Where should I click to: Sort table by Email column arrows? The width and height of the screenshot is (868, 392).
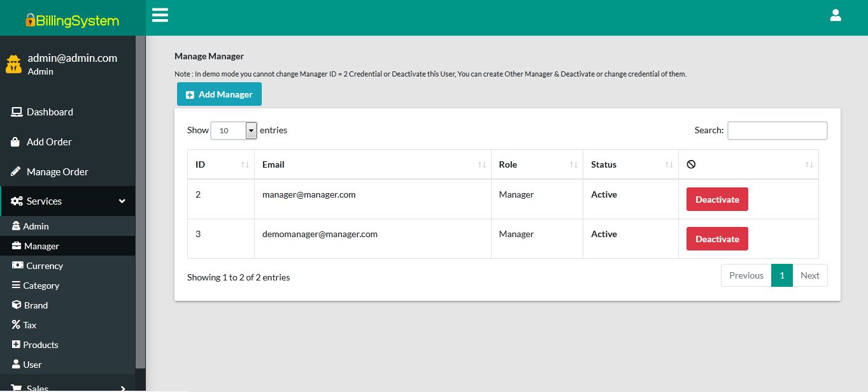[x=482, y=165]
